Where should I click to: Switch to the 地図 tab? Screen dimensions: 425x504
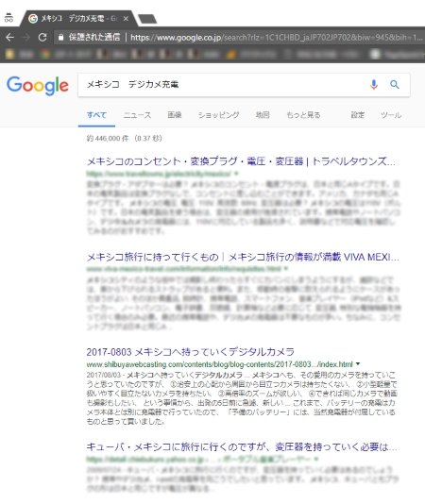click(x=263, y=115)
